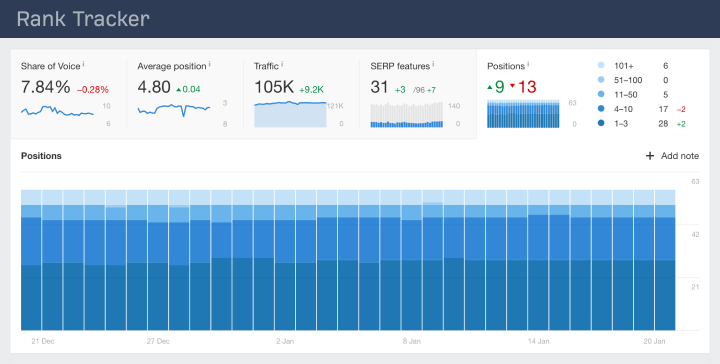The width and height of the screenshot is (720, 364).
Task: Click the Rank Tracker header title
Action: 83,19
